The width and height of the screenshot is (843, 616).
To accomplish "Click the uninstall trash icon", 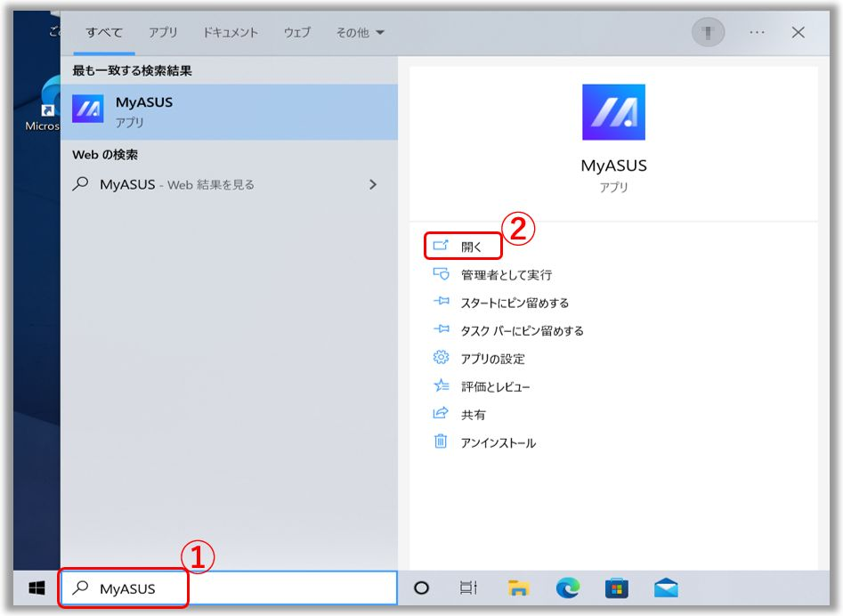I will coord(441,442).
